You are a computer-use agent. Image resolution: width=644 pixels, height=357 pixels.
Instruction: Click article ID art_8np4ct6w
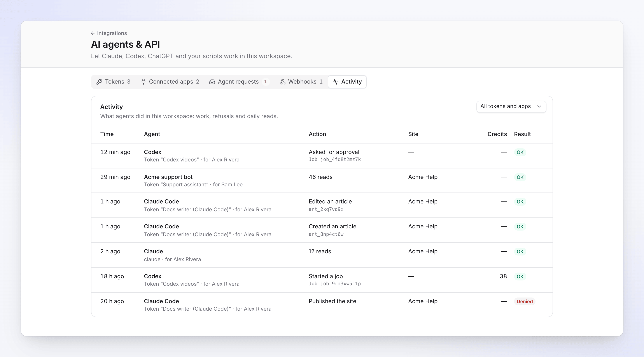pos(326,234)
